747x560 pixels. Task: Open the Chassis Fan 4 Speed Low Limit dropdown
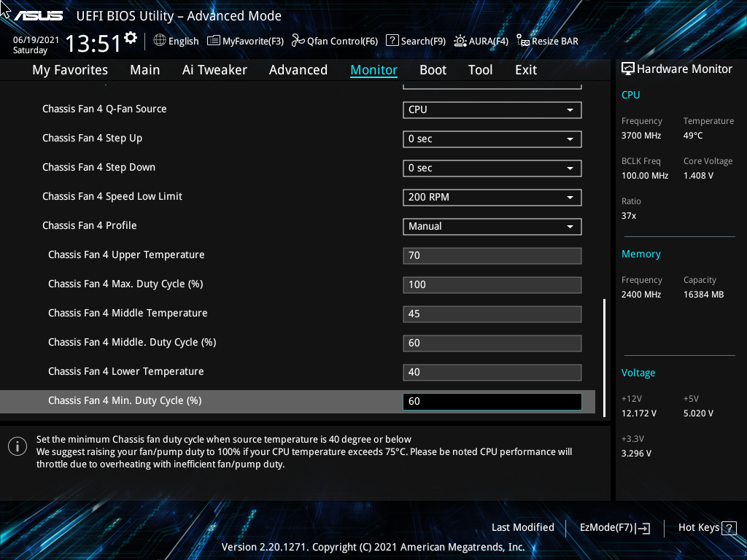click(x=492, y=197)
